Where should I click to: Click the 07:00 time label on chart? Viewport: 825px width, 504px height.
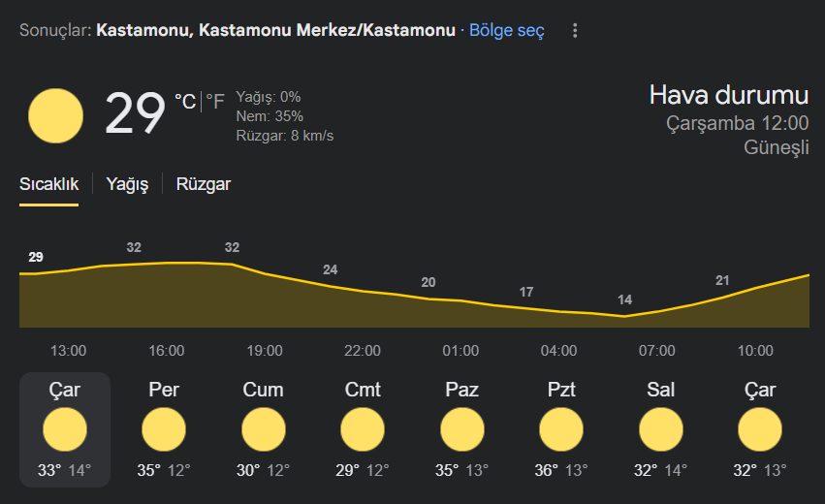656,351
